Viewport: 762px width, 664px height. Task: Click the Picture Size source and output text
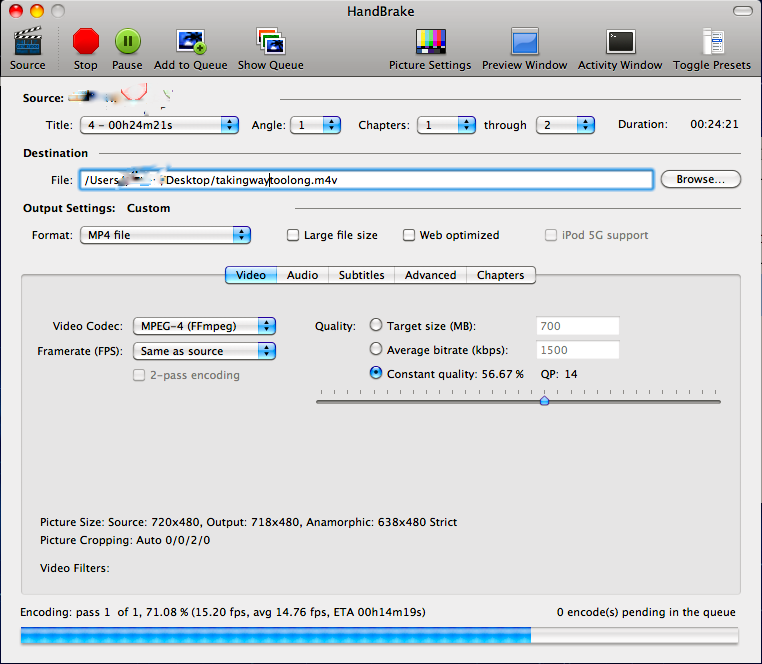248,522
